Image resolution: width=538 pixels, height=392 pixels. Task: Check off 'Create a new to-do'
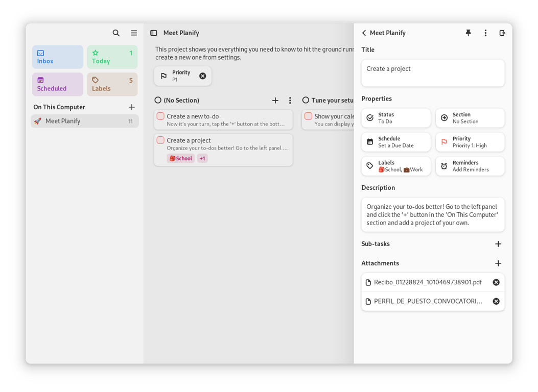160,116
